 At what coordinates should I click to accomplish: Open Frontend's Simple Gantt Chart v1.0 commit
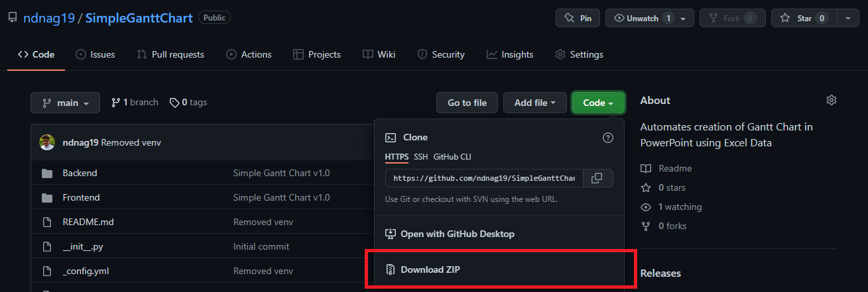(x=281, y=197)
